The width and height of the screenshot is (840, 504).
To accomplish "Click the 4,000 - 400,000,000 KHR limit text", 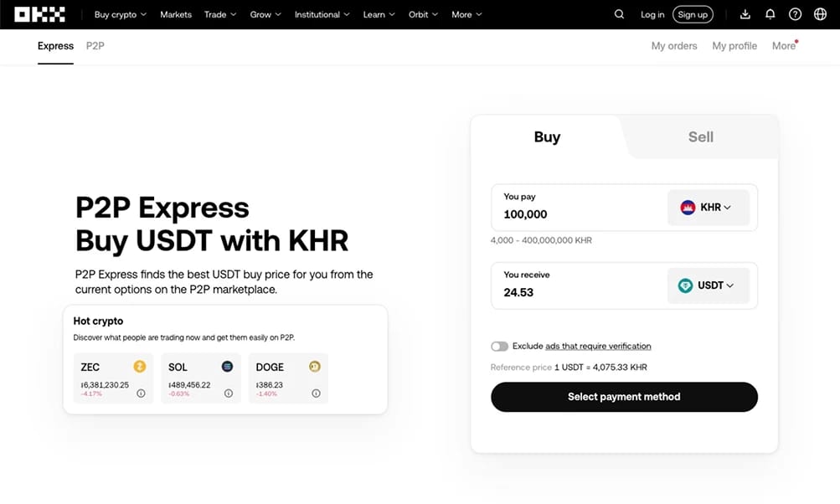I will [x=541, y=240].
